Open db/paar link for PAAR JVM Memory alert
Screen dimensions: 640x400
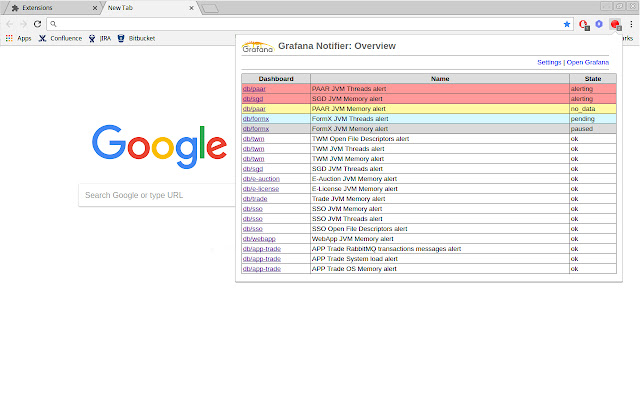(x=254, y=109)
